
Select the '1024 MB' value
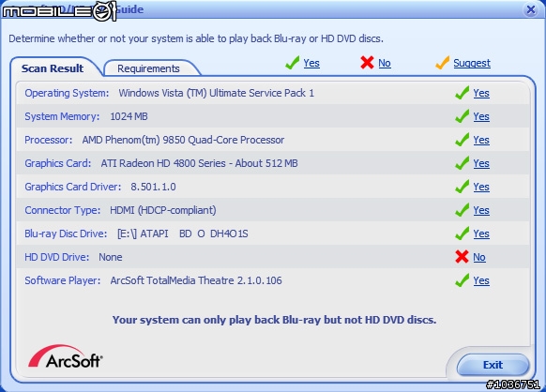point(129,116)
